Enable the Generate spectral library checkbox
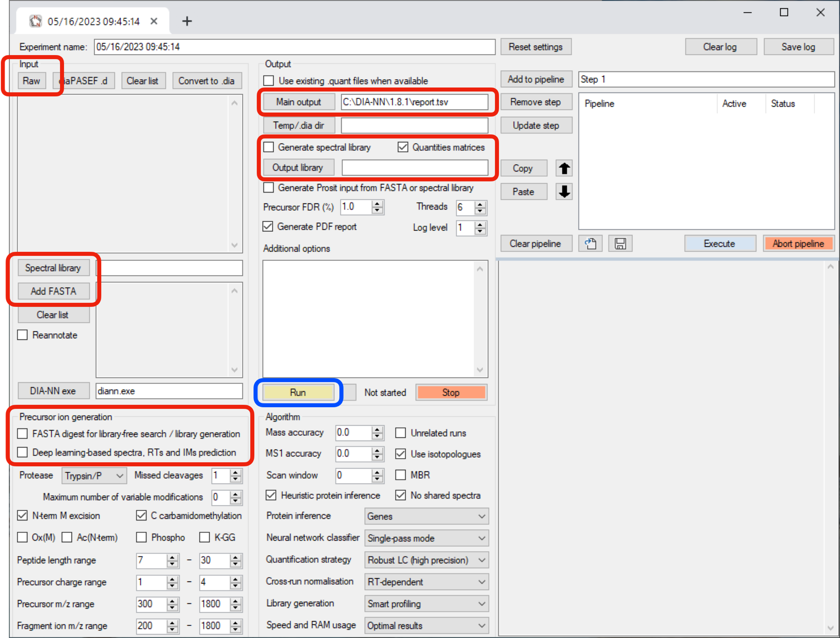Viewport: 840px width, 638px height. click(x=269, y=147)
